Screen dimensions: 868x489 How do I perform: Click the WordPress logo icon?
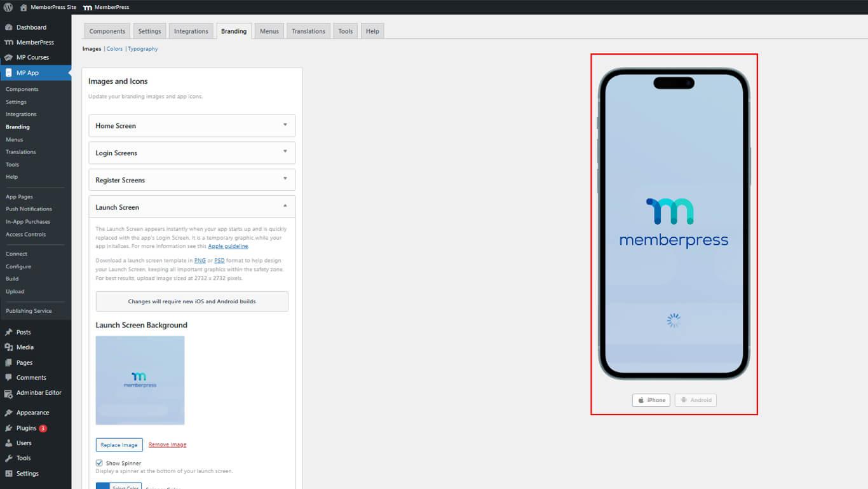8,7
